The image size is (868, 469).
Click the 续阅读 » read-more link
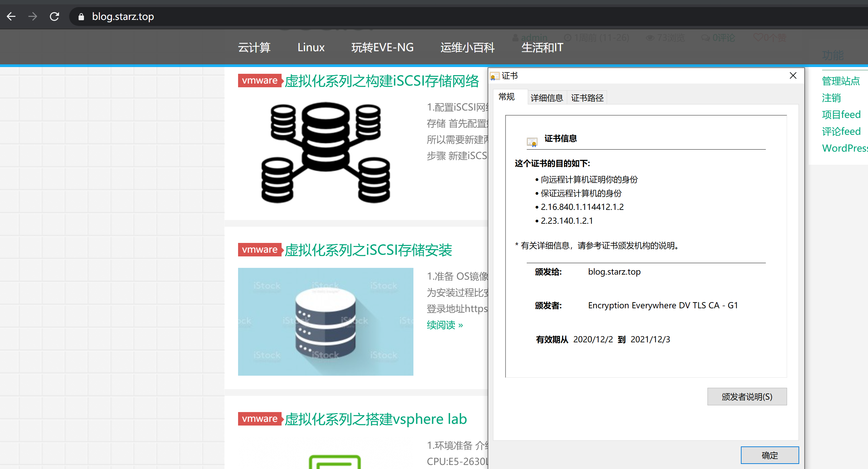point(445,325)
